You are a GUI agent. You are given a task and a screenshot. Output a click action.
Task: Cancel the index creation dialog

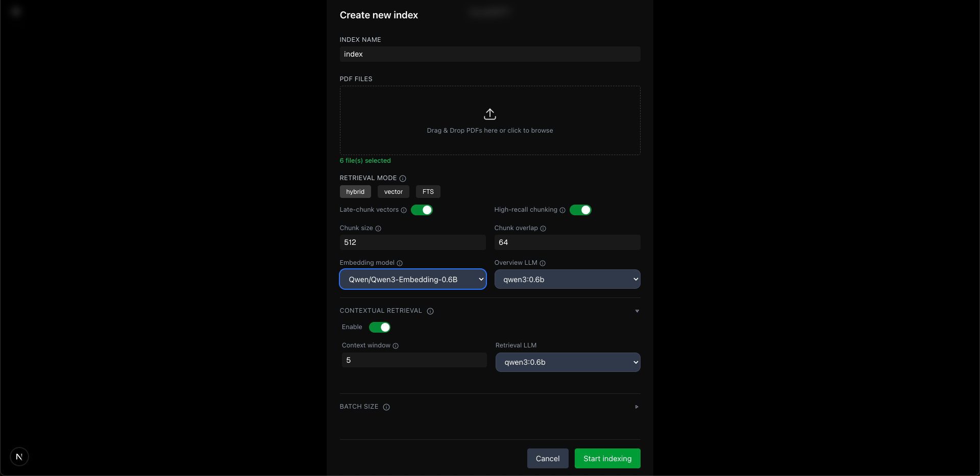(547, 459)
